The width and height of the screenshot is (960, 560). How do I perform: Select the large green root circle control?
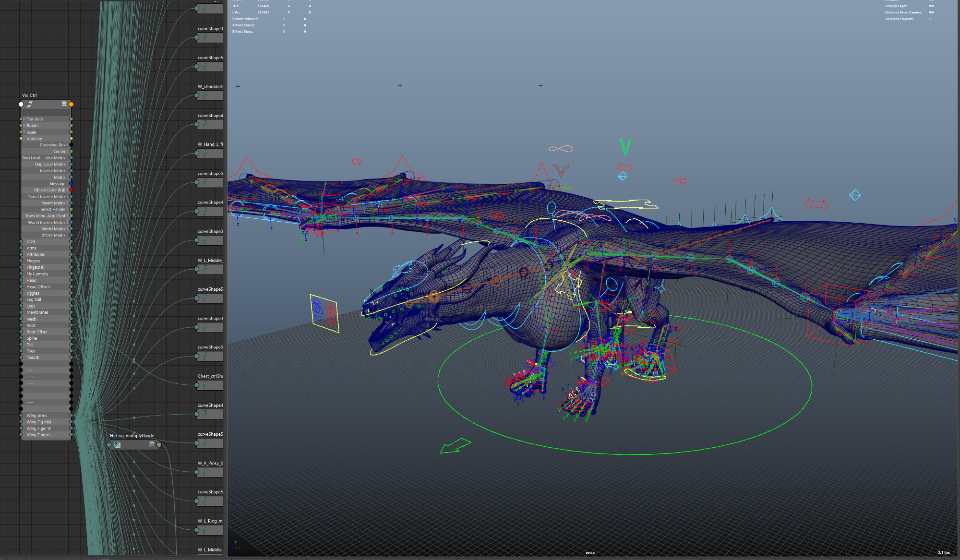pos(624,453)
